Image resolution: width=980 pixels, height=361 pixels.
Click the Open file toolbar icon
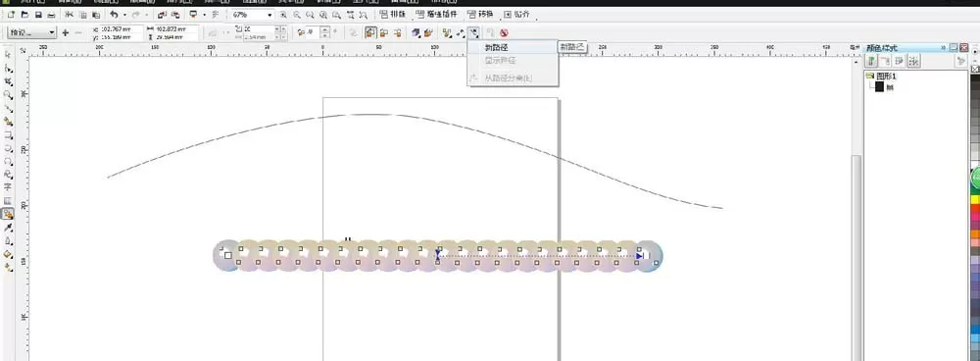[25, 15]
